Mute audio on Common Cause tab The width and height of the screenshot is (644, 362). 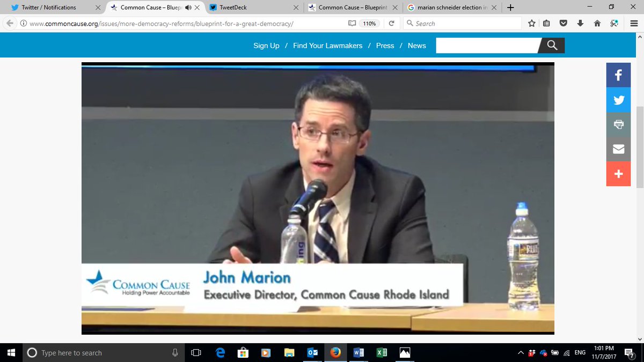click(x=188, y=8)
